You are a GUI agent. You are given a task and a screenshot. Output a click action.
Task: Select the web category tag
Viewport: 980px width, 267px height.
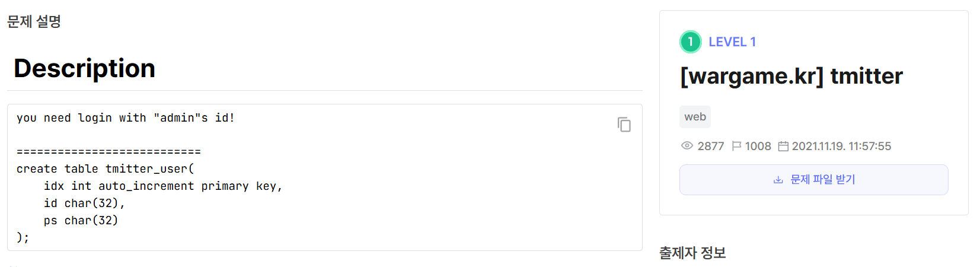pyautogui.click(x=695, y=117)
